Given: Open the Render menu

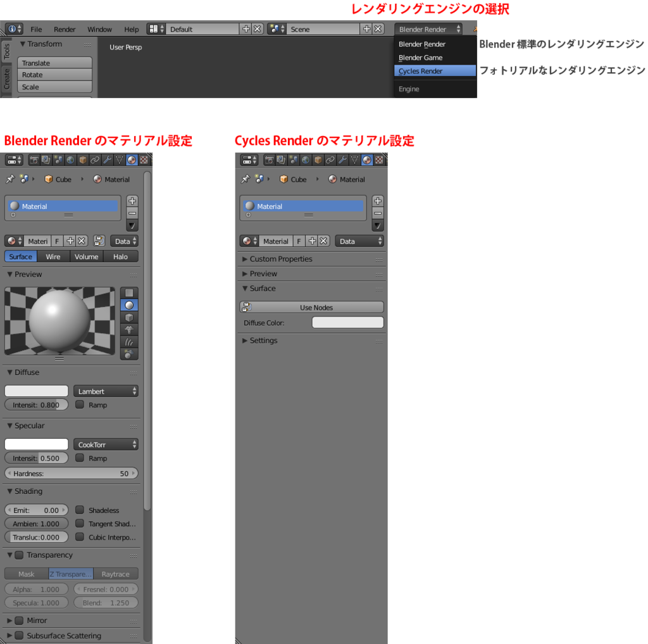Looking at the screenshot, I should click(65, 29).
